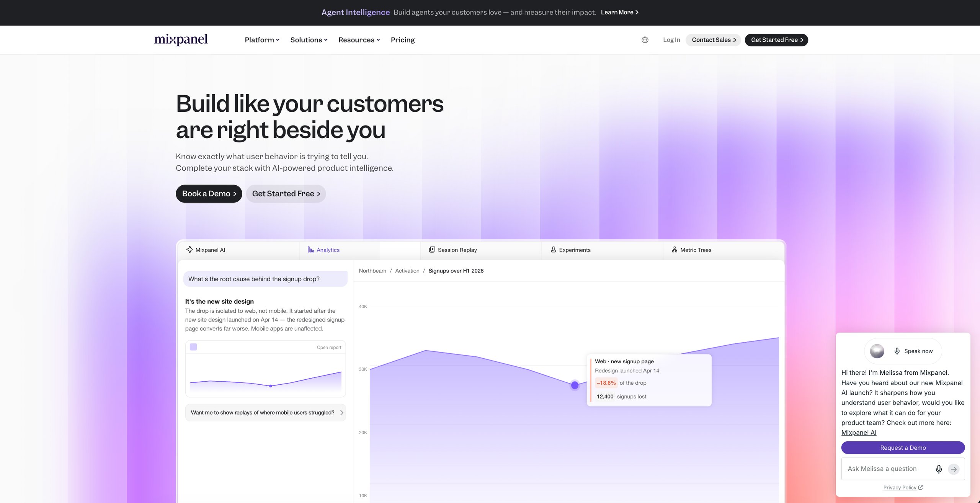Open the Mixpanel AI link in chat
The width and height of the screenshot is (980, 503).
pos(859,433)
